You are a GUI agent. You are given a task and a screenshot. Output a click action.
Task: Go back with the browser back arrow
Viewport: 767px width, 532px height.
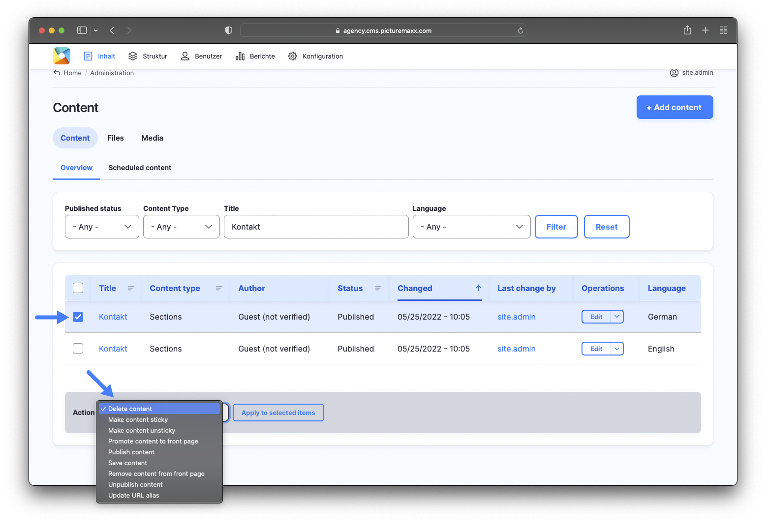pyautogui.click(x=112, y=30)
